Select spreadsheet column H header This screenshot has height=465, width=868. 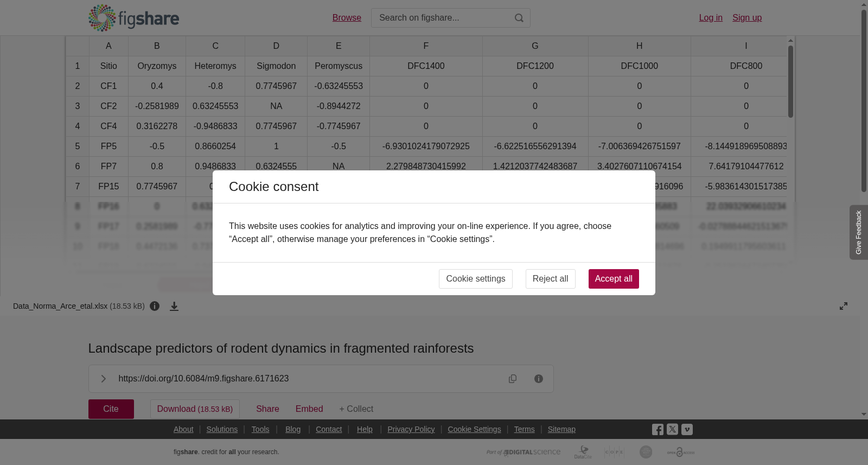[639, 46]
